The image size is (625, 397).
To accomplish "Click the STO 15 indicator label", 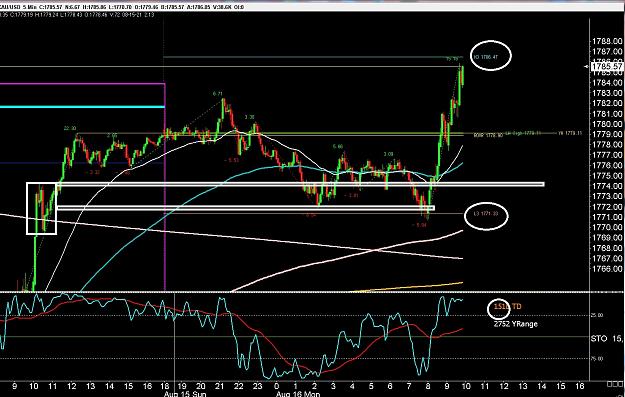I will coord(607,339).
